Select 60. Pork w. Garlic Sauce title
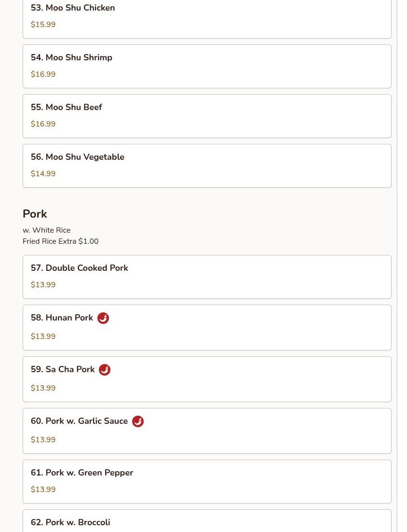This screenshot has height=532, width=407. (79, 420)
